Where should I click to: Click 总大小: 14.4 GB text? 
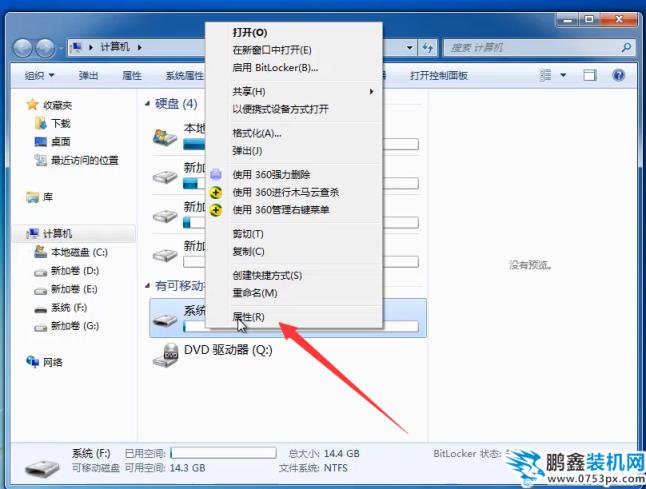point(324,454)
